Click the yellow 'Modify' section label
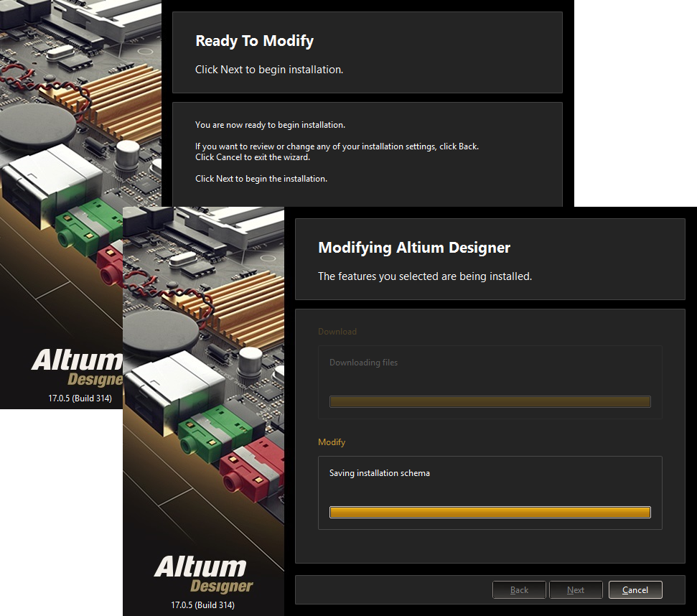The image size is (697, 616). 331,442
